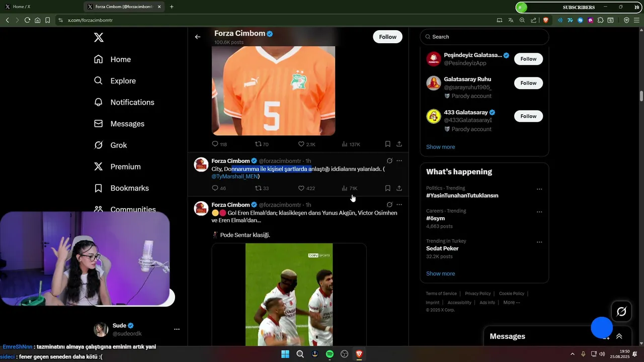Open Messages in the sidebar

tap(119, 124)
